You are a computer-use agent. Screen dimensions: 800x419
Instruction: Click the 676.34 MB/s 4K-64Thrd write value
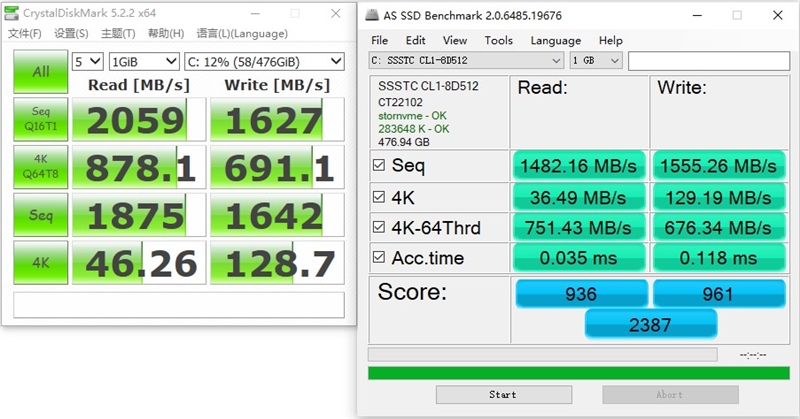[x=719, y=228]
